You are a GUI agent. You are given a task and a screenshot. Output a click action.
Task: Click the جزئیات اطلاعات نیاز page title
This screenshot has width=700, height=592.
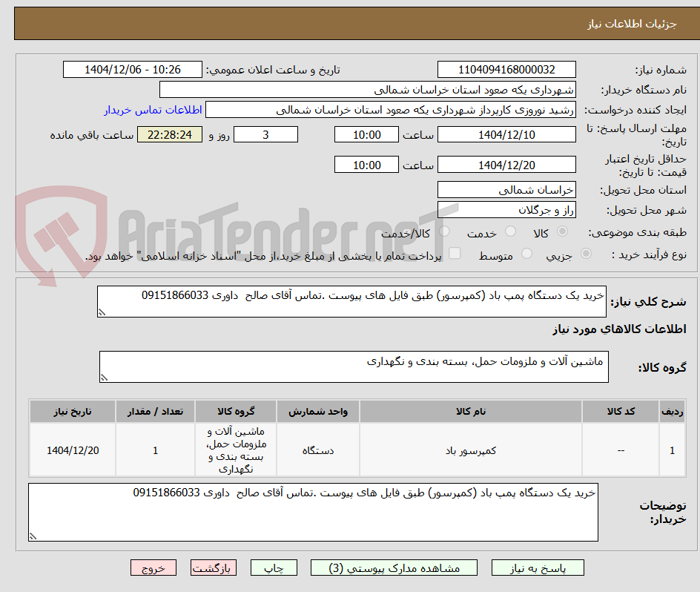click(x=632, y=24)
